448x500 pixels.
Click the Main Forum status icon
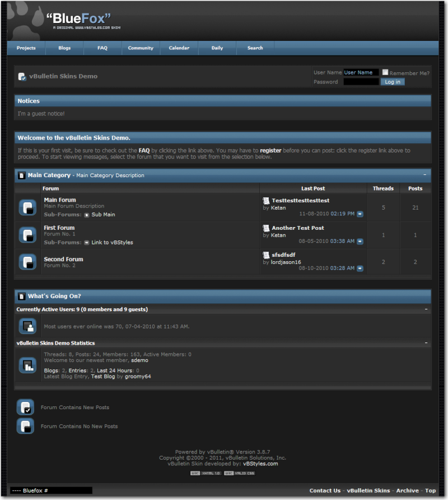coord(28,207)
